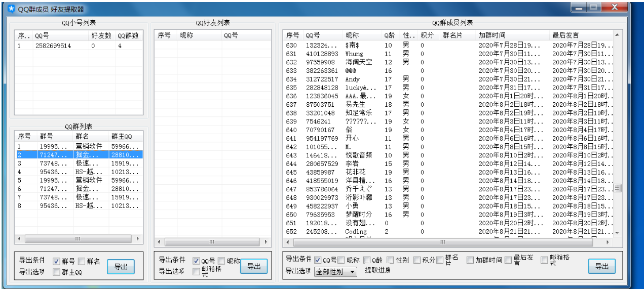This screenshot has width=644, height=291.
Task: Enable the 加群时间 export checkbox
Action: click(470, 260)
